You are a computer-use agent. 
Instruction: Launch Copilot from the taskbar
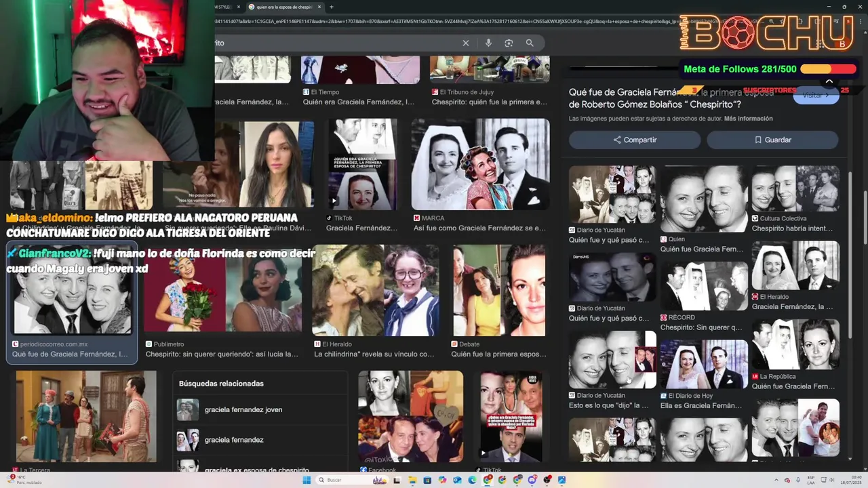442,480
